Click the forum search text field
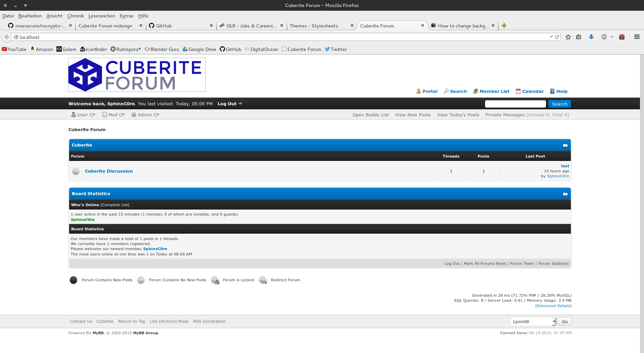The image size is (644, 353). tap(515, 104)
